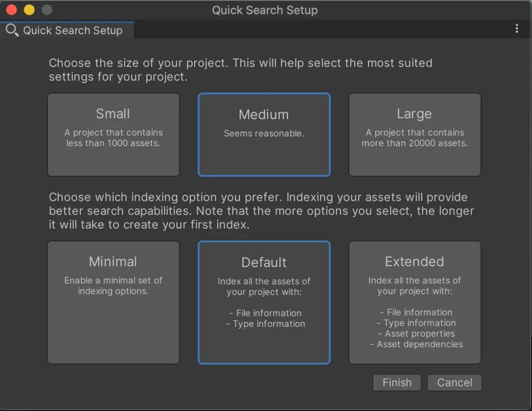Click the window title Quick Search Setup
Screen dimensions: 532x411
(x=265, y=10)
